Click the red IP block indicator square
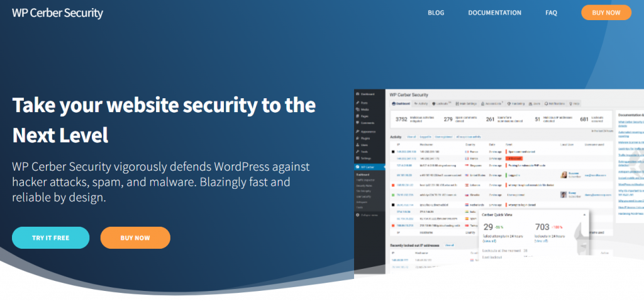The image size is (644, 301). pos(392,185)
